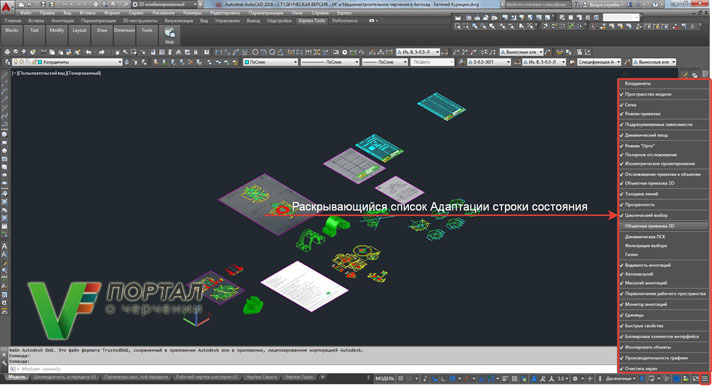Select the Circle draw icon in toolbar
Screen dimensions: 712x386
255,52
